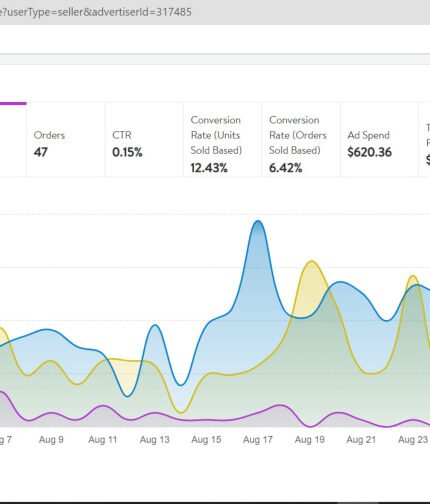
Task: Open Conversion Rate (Units Sold Based) card
Action: (x=223, y=139)
